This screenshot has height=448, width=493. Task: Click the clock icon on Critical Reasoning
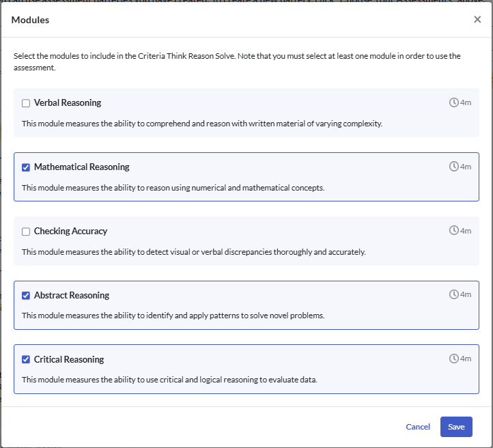(x=454, y=359)
